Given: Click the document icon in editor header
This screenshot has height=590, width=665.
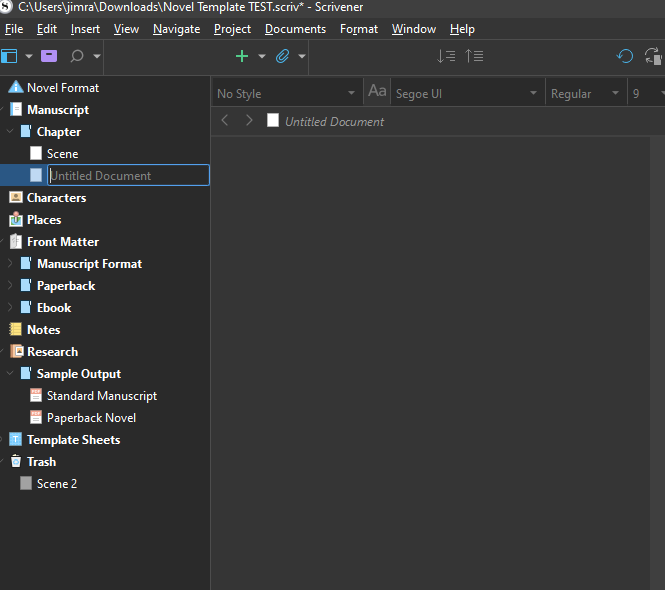Looking at the screenshot, I should (x=273, y=120).
